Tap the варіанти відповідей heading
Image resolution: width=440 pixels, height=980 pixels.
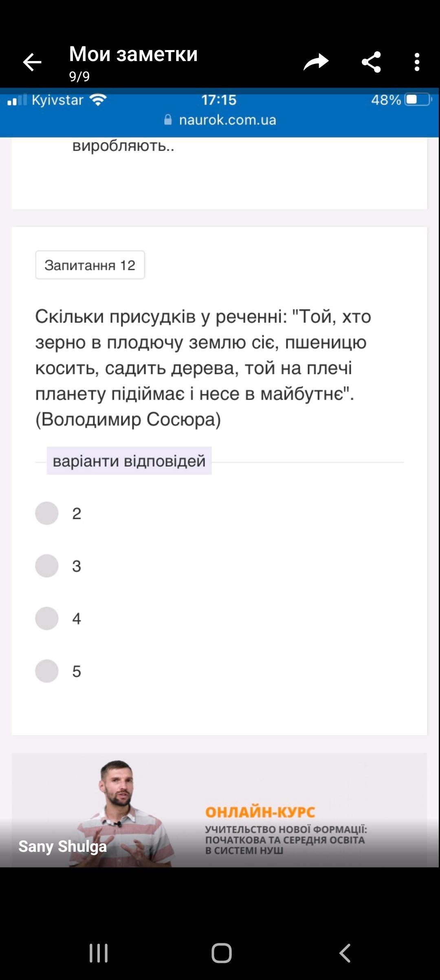tap(129, 461)
